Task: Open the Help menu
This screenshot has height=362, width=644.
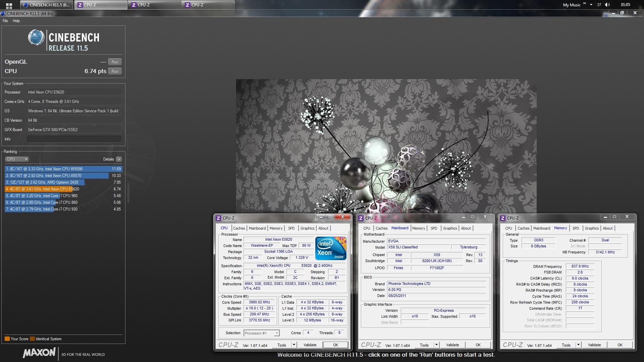Action: coord(16,21)
